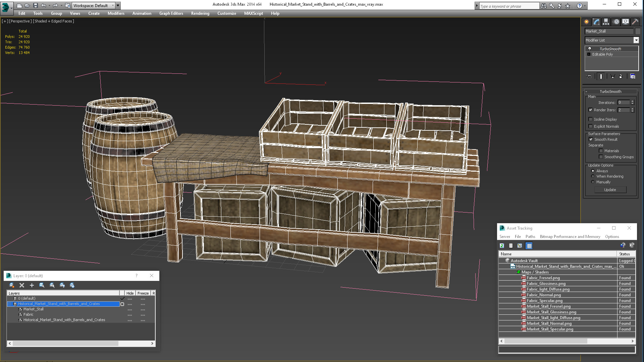Open the Workspace Default dropdown
The width and height of the screenshot is (644, 362).
(x=113, y=5)
